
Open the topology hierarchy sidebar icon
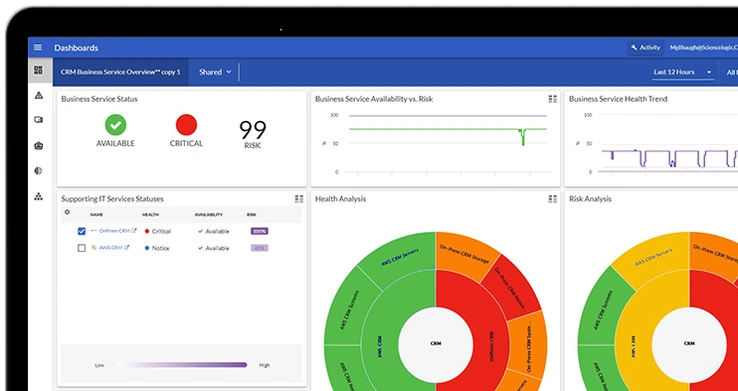[x=39, y=197]
